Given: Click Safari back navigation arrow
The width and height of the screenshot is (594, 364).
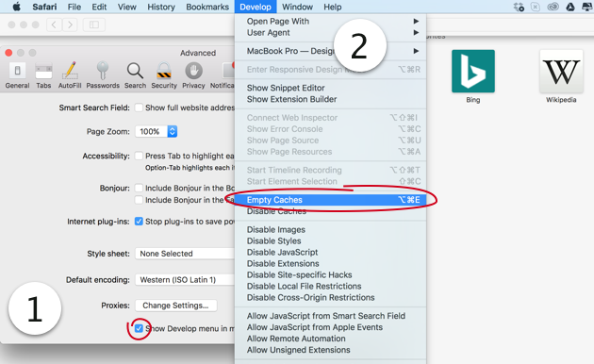Looking at the screenshot, I should pyautogui.click(x=54, y=25).
